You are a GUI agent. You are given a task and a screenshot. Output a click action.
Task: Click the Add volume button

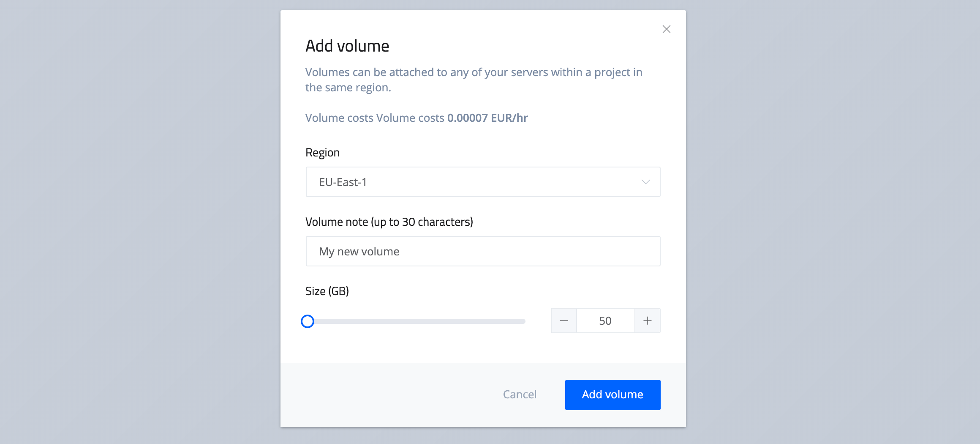[x=612, y=395]
